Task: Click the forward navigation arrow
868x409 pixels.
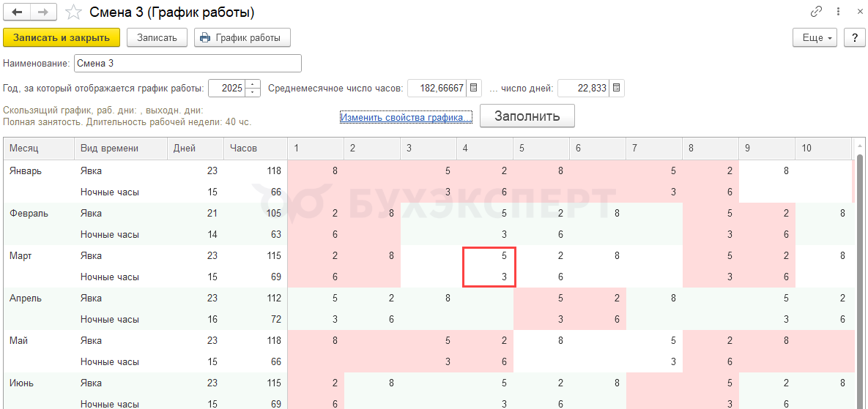Action: click(44, 12)
